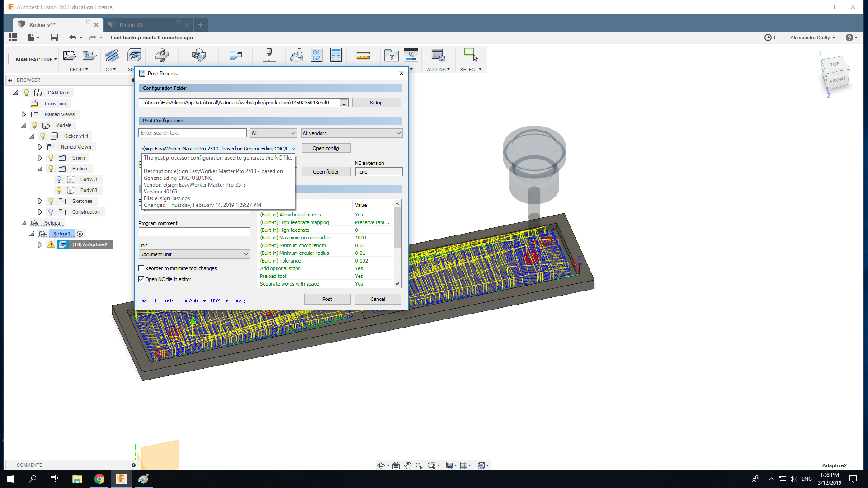Open the Task Manager percent icon
Screen dimensions: 868x488
[x=411, y=55]
